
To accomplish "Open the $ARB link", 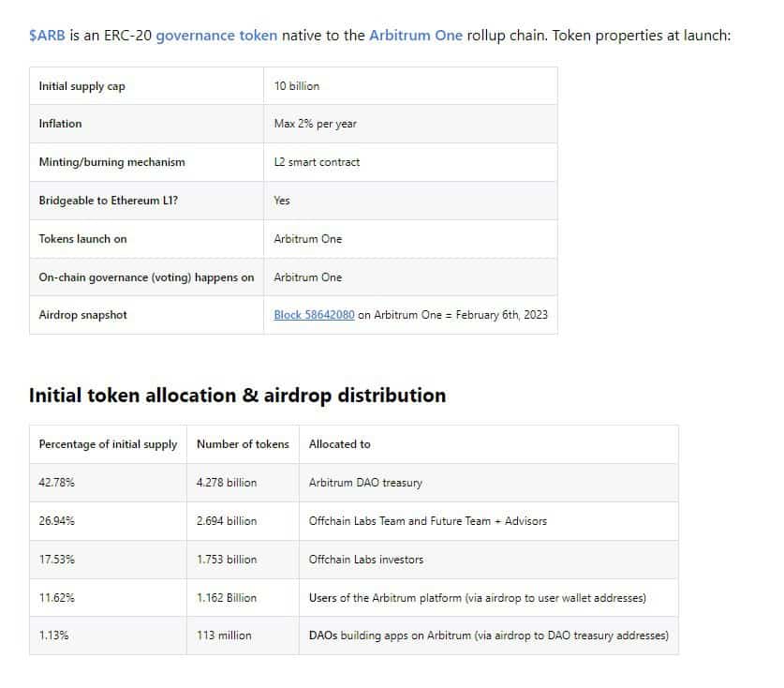I will click(47, 36).
